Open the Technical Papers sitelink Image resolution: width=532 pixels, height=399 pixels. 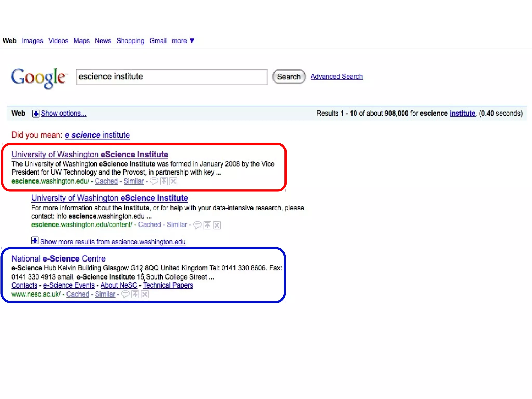(168, 285)
